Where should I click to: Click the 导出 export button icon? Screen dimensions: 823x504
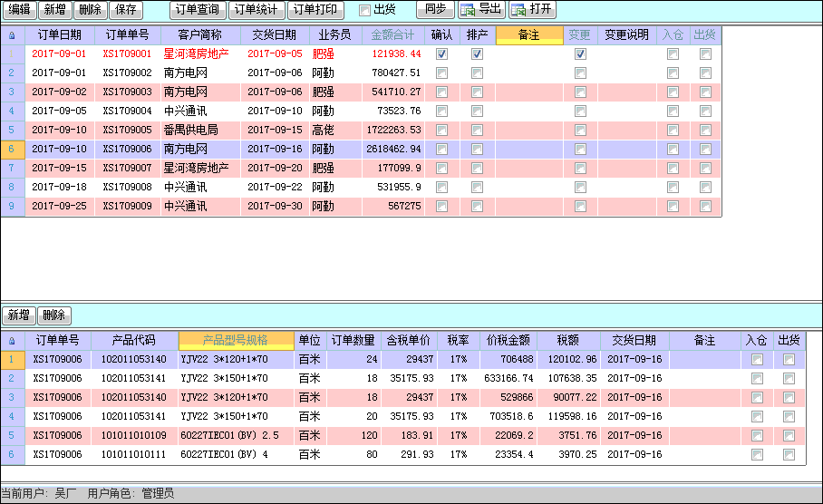[470, 10]
